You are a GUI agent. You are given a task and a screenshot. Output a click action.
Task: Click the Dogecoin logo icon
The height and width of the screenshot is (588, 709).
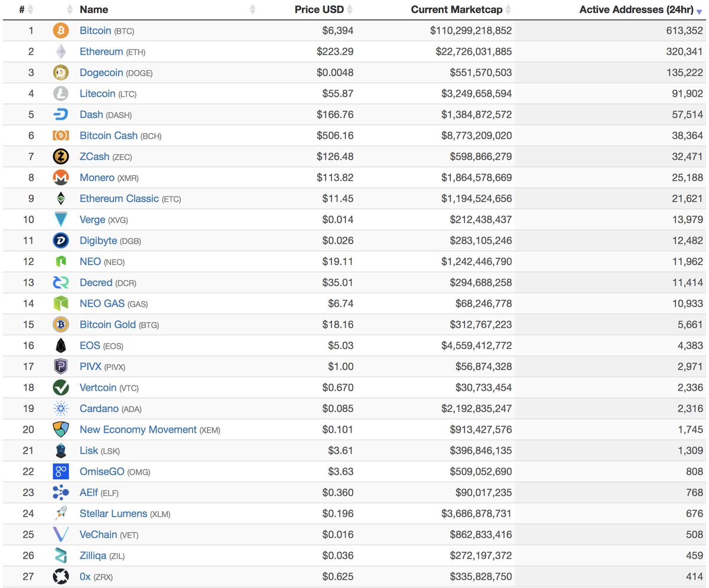click(x=61, y=73)
